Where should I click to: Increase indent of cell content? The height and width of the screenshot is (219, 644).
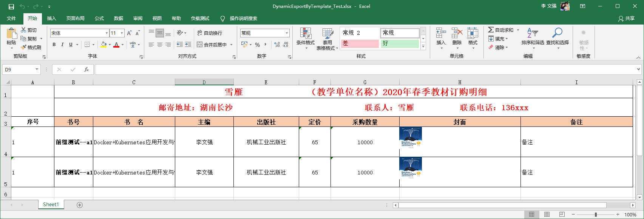(188, 45)
